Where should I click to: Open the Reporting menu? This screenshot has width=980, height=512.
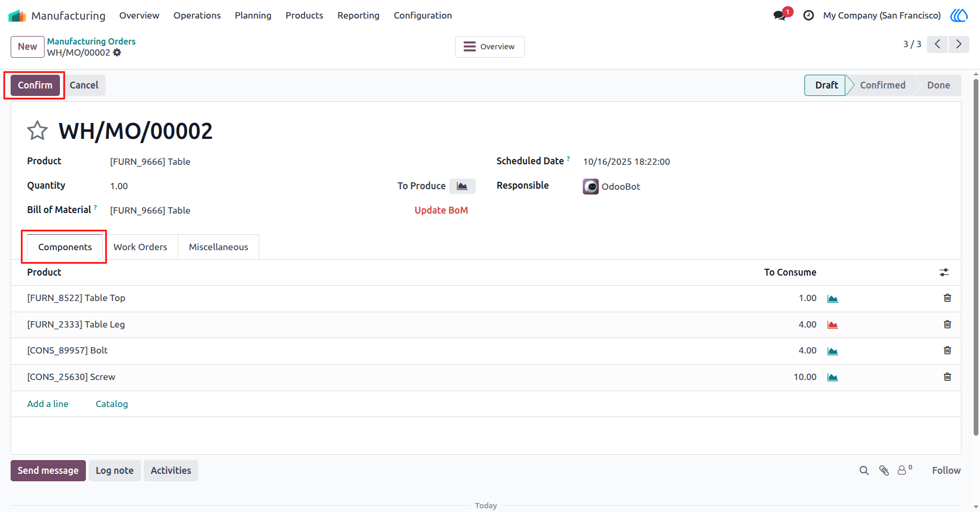(x=358, y=15)
